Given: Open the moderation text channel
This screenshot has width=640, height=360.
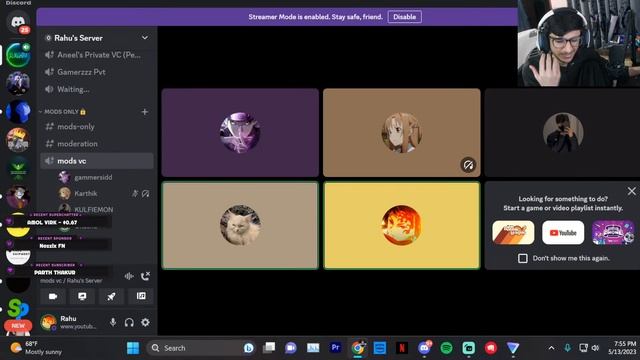Looking at the screenshot, I should click(97, 144).
